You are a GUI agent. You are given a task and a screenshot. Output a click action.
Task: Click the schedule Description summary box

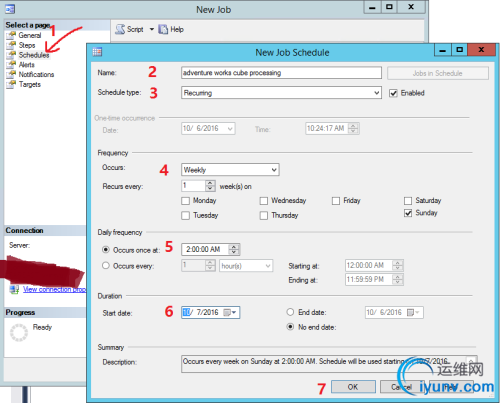pyautogui.click(x=329, y=364)
